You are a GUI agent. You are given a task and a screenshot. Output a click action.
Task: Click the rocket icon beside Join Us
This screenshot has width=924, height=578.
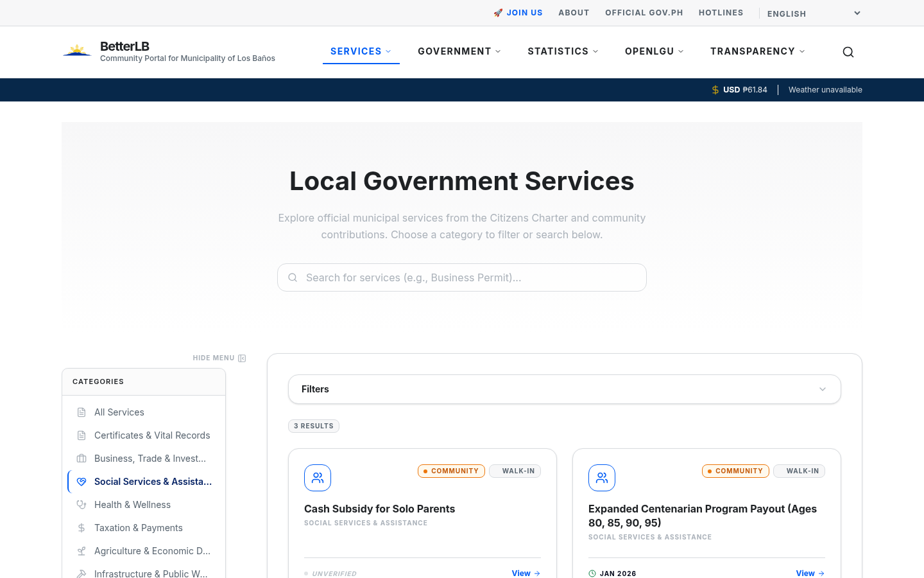[x=498, y=13]
